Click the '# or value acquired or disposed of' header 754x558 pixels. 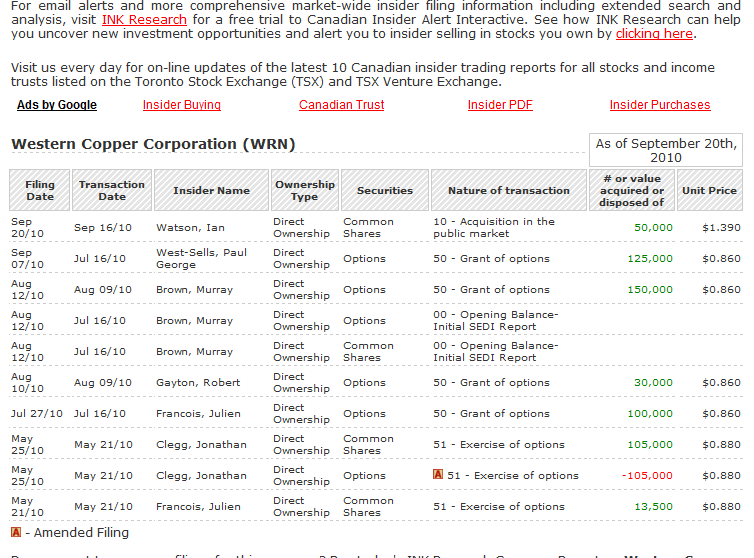click(632, 190)
